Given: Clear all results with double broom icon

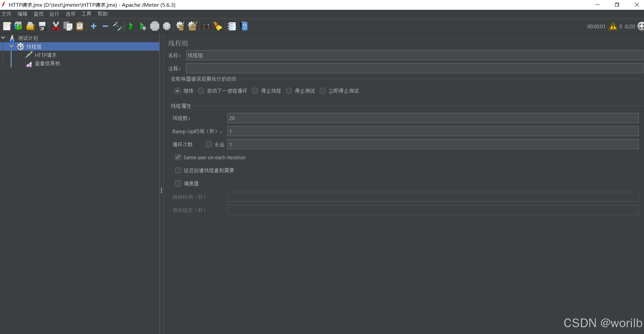Looking at the screenshot, I should pos(192,26).
